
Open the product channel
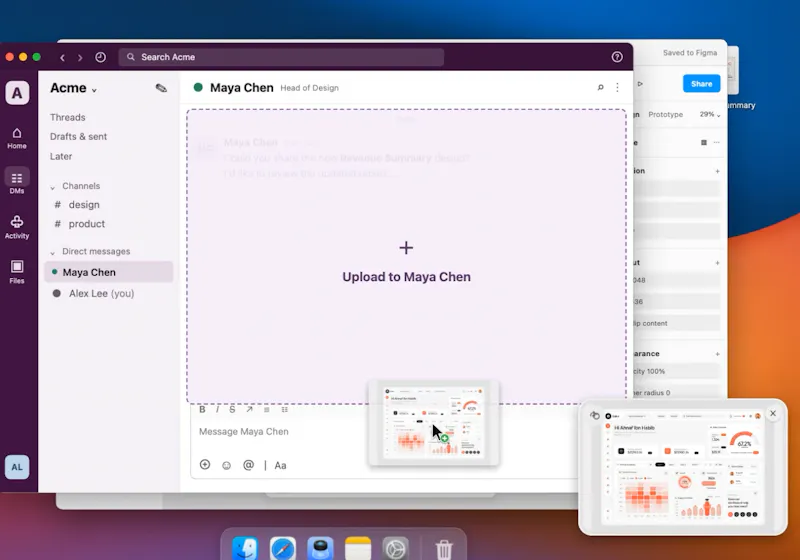pyautogui.click(x=80, y=224)
